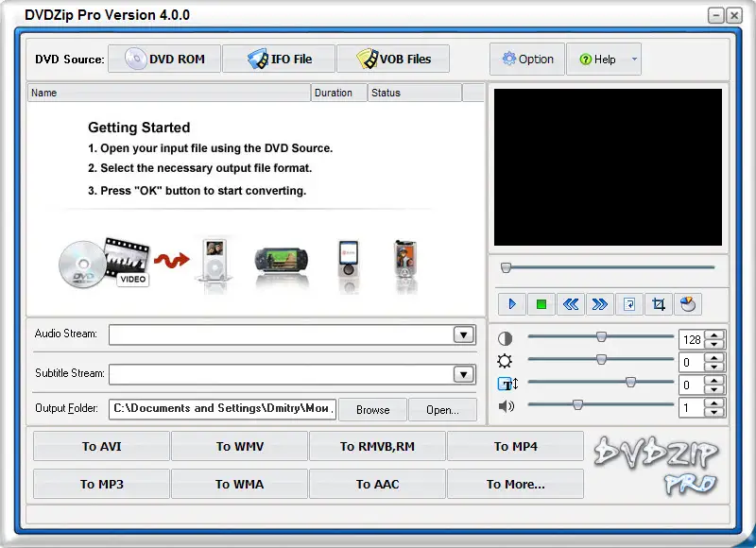Close the DVDZip Pro window
Viewport: 756px width, 548px height.
[x=734, y=15]
